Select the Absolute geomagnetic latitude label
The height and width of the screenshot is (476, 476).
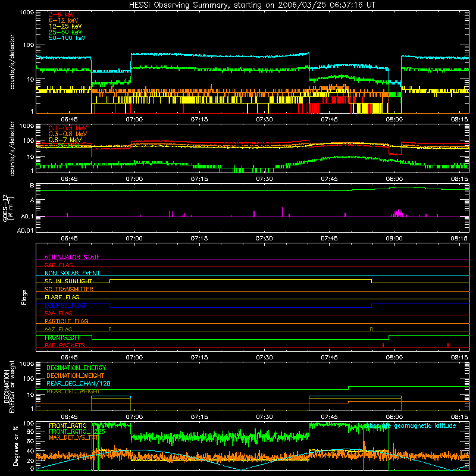411,425
